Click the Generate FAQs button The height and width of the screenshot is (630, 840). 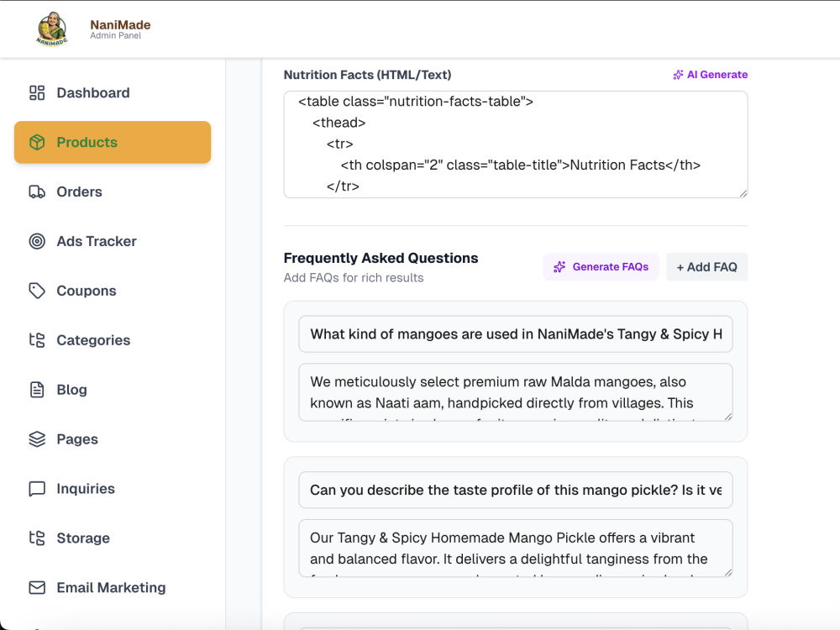click(601, 267)
